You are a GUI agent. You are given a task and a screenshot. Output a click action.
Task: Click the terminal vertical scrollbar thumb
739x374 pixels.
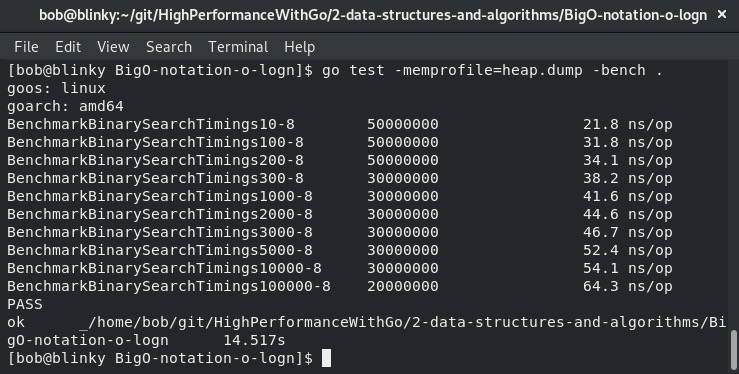(x=733, y=350)
